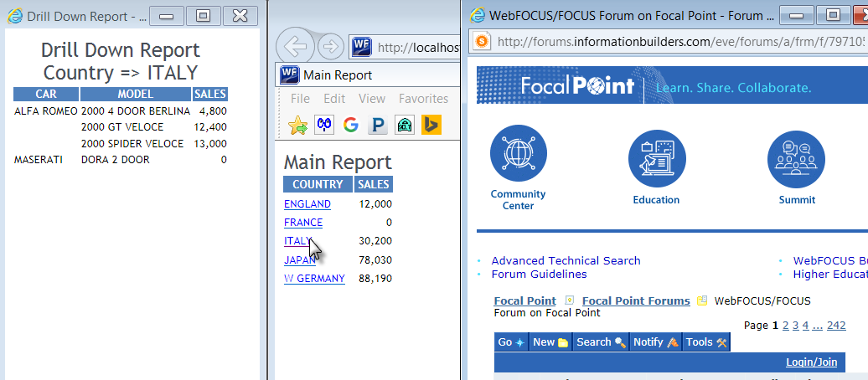Viewport: 868px width, 380px height.
Task: Open the Education icon on Focal Point
Action: click(x=657, y=158)
